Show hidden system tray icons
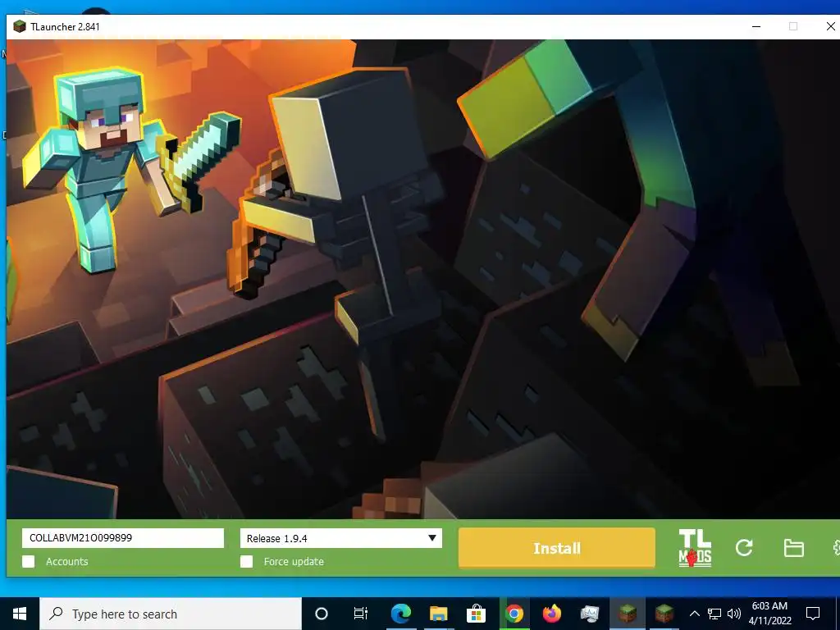The image size is (840, 630). pyautogui.click(x=694, y=614)
